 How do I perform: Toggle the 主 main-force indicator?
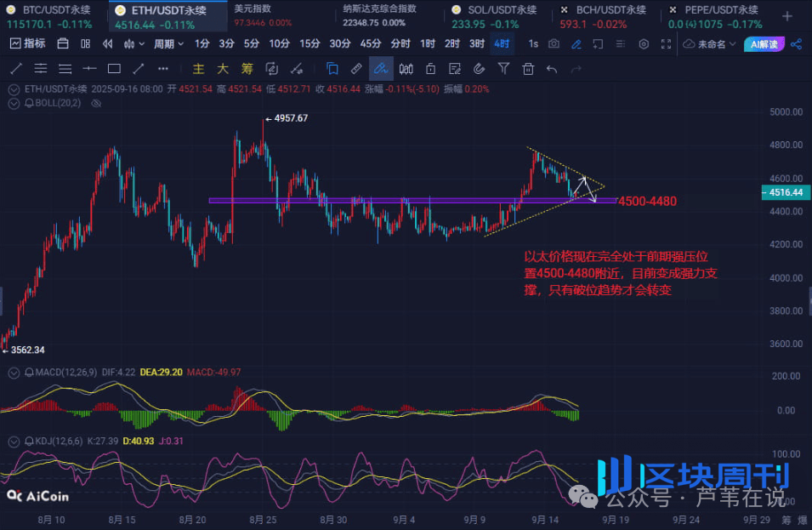[198, 69]
